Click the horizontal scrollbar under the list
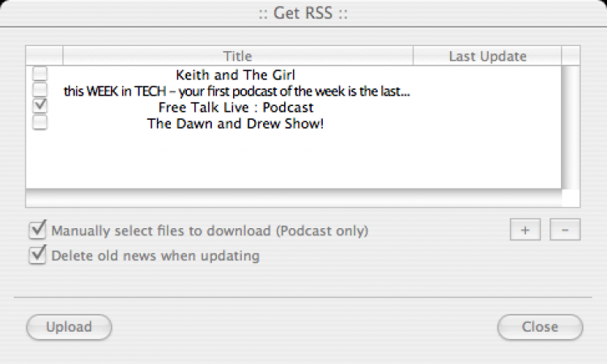Viewport: 607px width, 364px height. 293,198
